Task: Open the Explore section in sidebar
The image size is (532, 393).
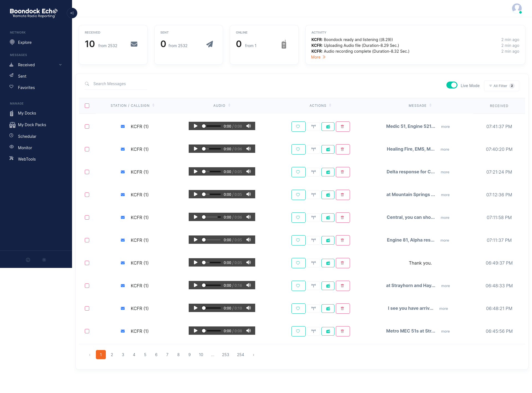Action: click(x=25, y=42)
